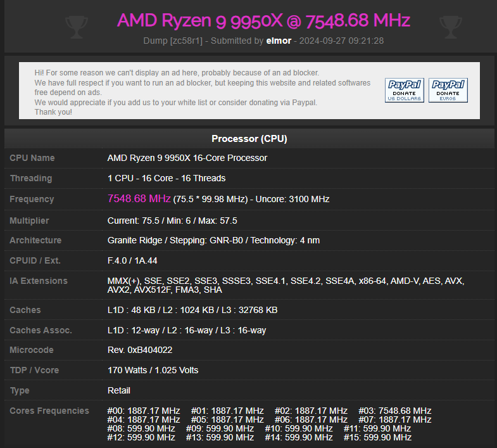Click the TDP / Vcore row label
The width and height of the screenshot is (497, 448).
coord(34,370)
